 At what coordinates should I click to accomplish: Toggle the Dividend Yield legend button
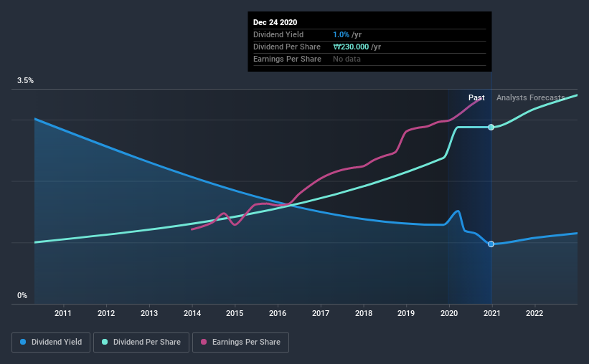[51, 343]
